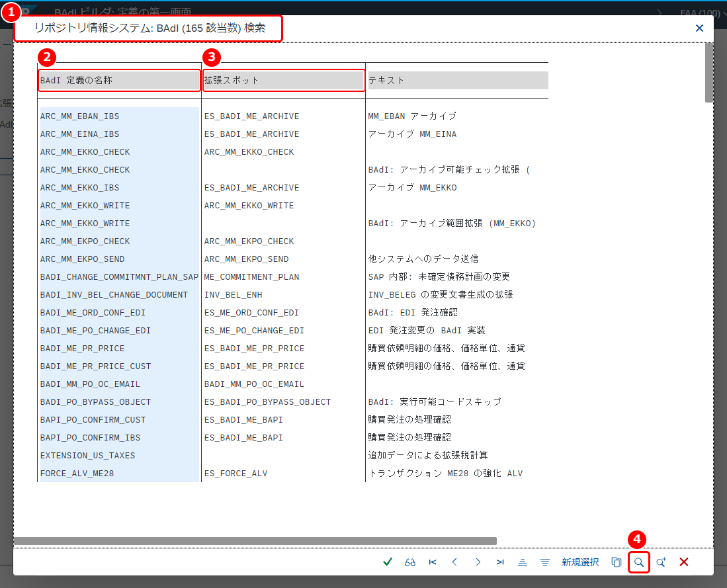
Task: Select the BAPI_PO_CONFIRM_CUST entry
Action: pyautogui.click(x=93, y=419)
